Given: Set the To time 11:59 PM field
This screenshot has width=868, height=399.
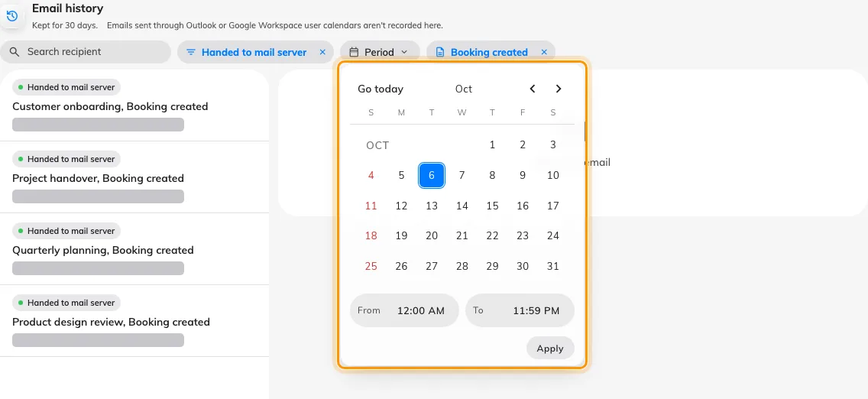Looking at the screenshot, I should coord(520,310).
